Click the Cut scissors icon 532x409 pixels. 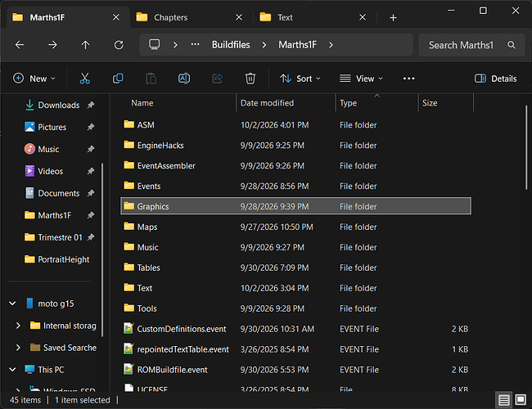pos(85,79)
